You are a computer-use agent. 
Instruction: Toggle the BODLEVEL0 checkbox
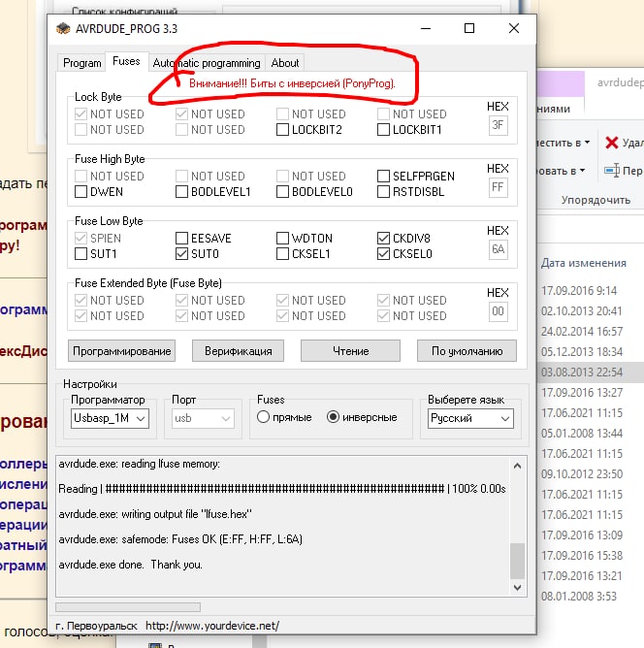282,192
